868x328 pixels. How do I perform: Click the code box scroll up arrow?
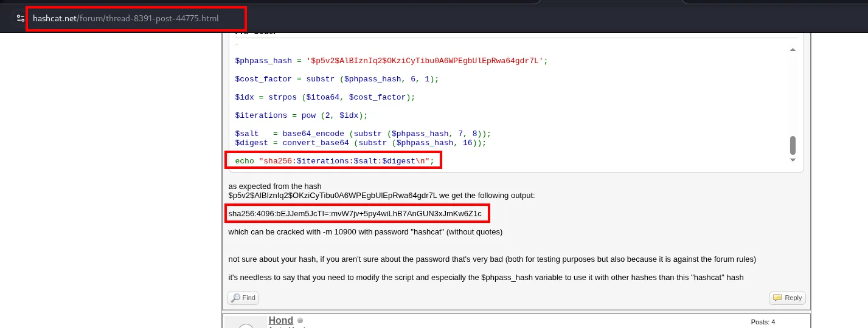click(793, 50)
